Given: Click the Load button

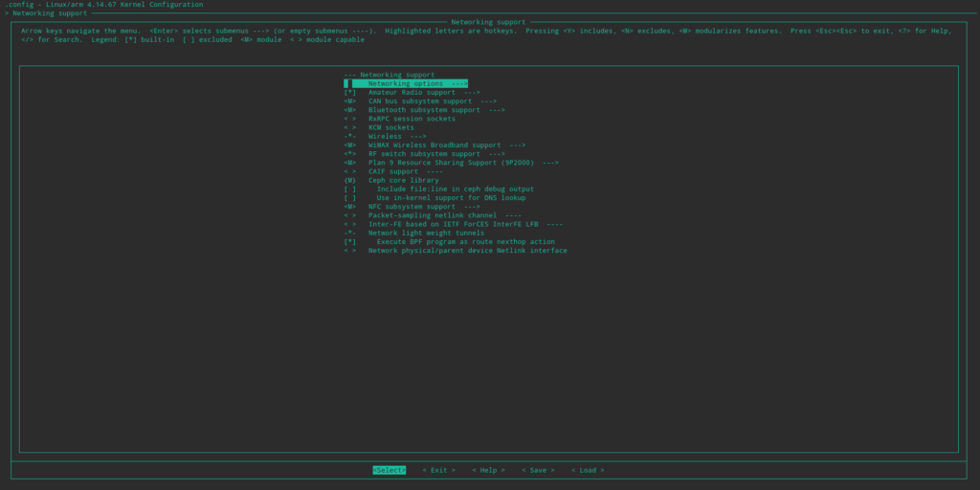Looking at the screenshot, I should [588, 470].
